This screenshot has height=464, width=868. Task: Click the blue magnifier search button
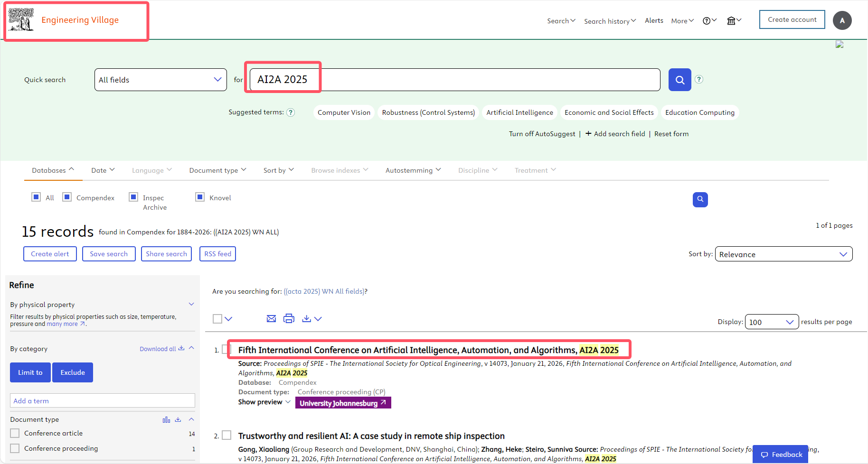679,80
